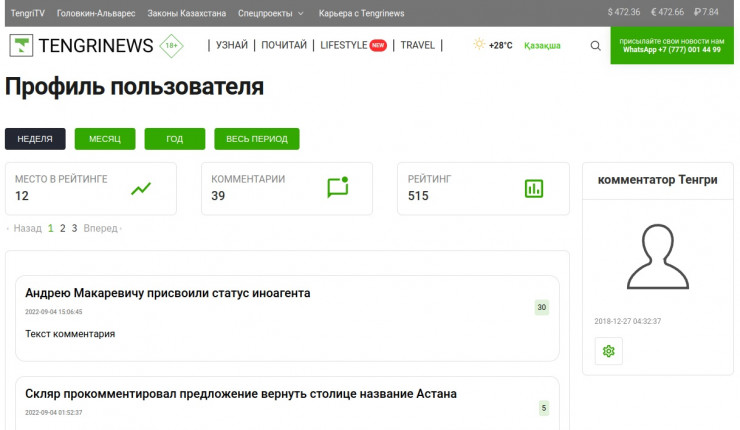
Task: Show ВЕСЬ ПЕРИОД statistics
Action: click(x=256, y=139)
